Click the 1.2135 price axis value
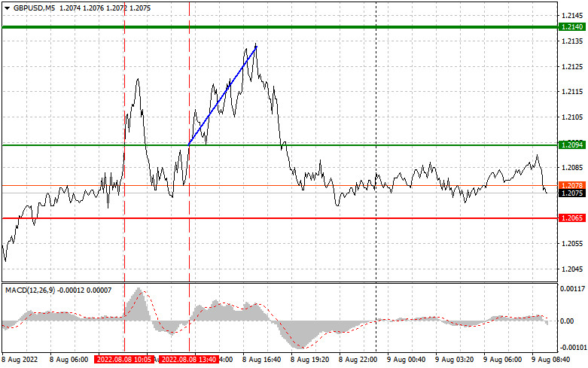Image resolution: width=588 pixels, height=368 pixels. [x=572, y=41]
